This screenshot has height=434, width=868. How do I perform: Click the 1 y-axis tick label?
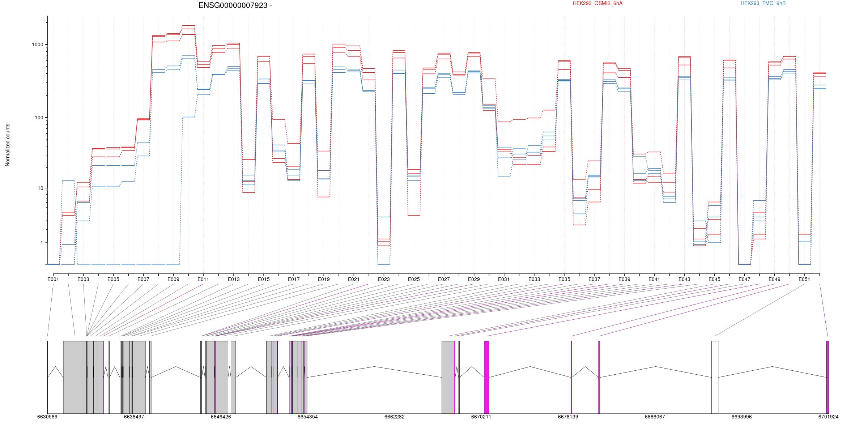[42, 242]
